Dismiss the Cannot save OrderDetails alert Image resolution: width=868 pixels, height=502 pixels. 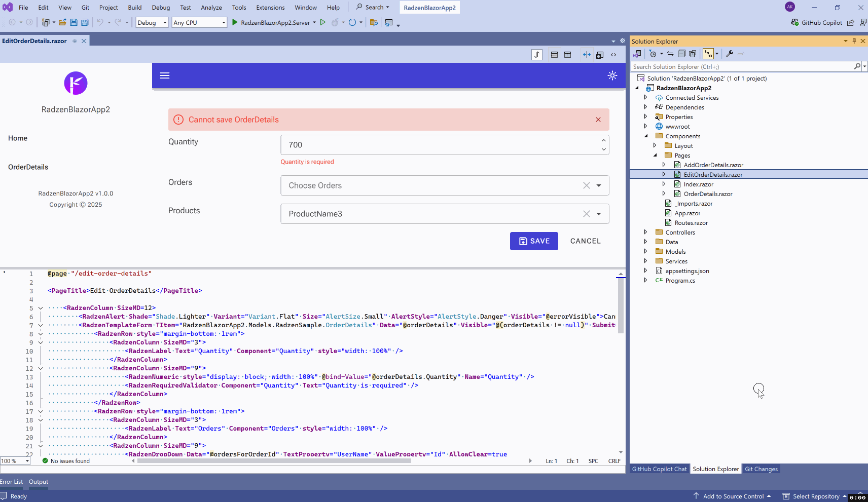pos(598,120)
